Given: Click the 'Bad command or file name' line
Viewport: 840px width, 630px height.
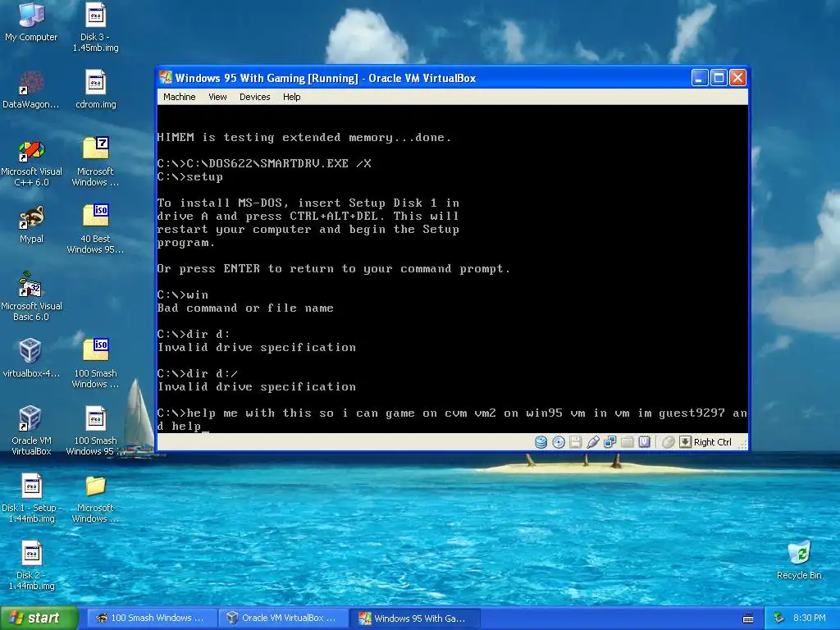Looking at the screenshot, I should pyautogui.click(x=245, y=308).
